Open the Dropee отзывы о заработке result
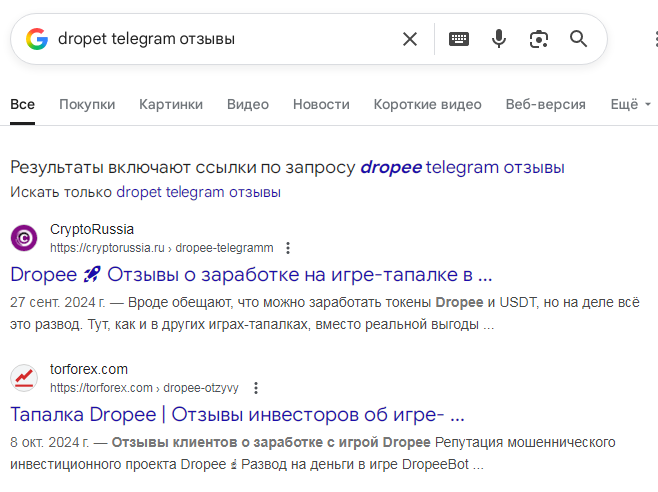The image size is (658, 492). [x=251, y=274]
